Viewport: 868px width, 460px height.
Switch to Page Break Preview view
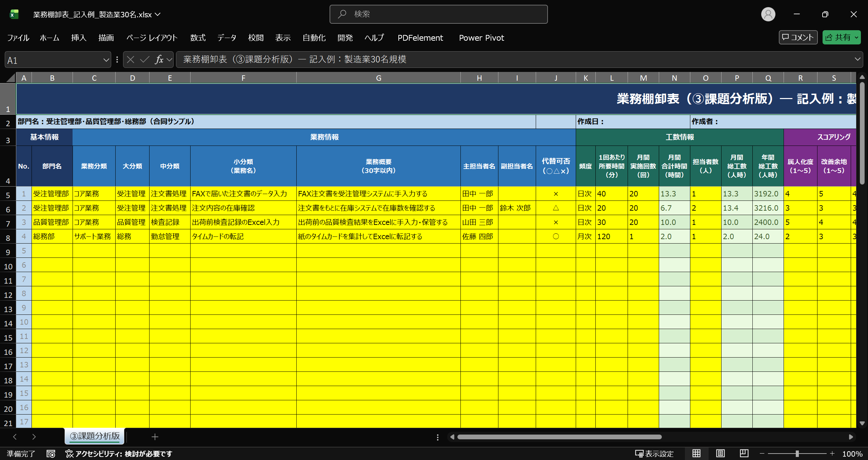(744, 454)
